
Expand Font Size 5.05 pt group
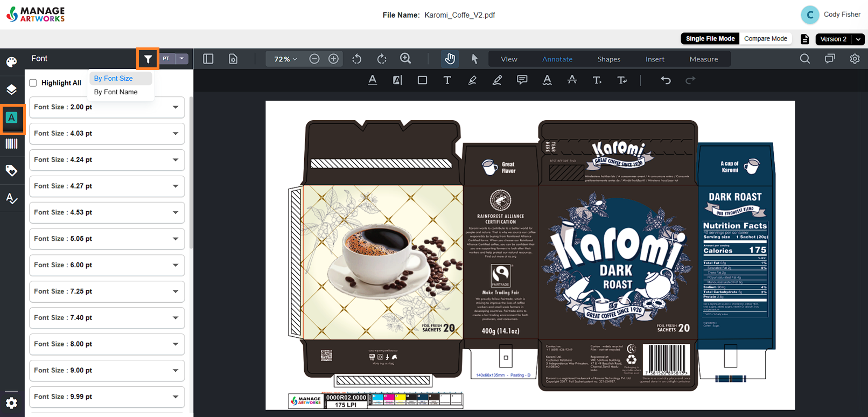(107, 239)
